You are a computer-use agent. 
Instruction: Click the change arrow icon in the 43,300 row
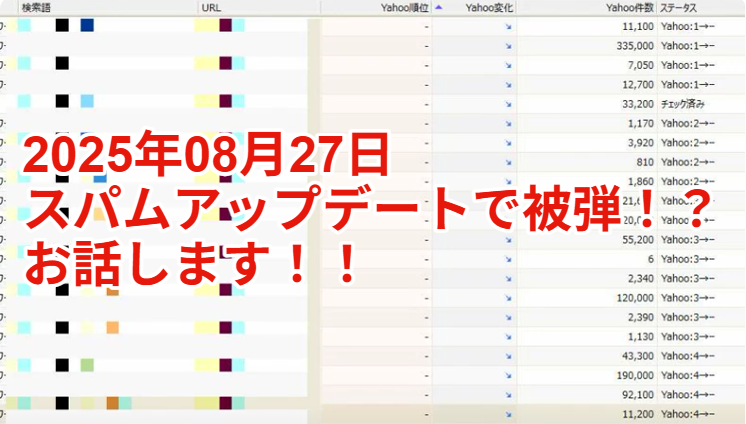[508, 356]
